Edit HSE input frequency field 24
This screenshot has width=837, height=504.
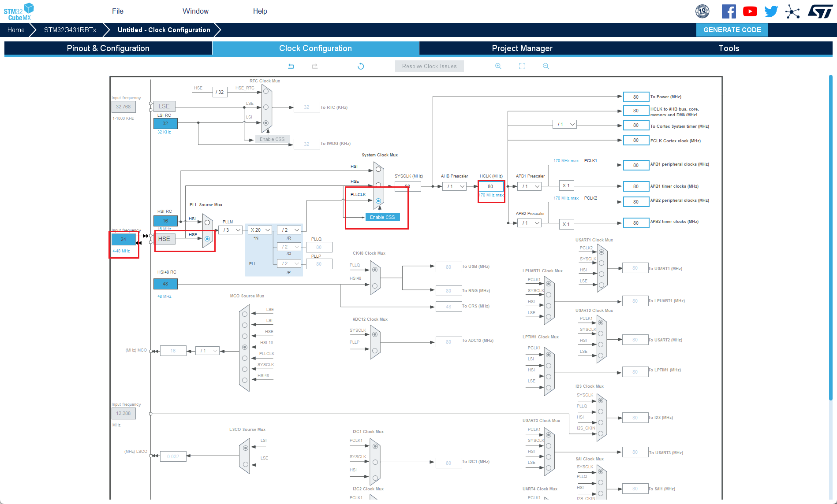coord(123,239)
